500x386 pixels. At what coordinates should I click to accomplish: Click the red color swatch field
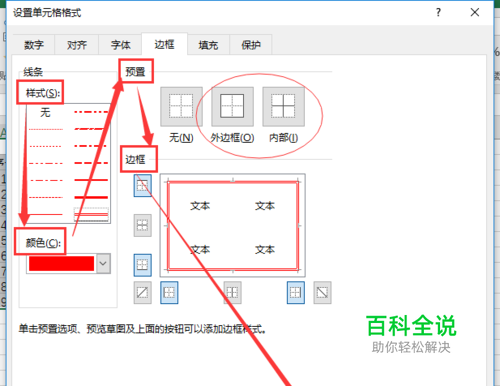pyautogui.click(x=62, y=264)
